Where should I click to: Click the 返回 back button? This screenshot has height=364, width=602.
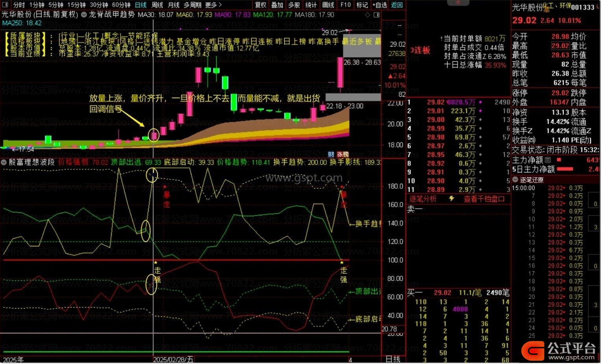tap(397, 5)
